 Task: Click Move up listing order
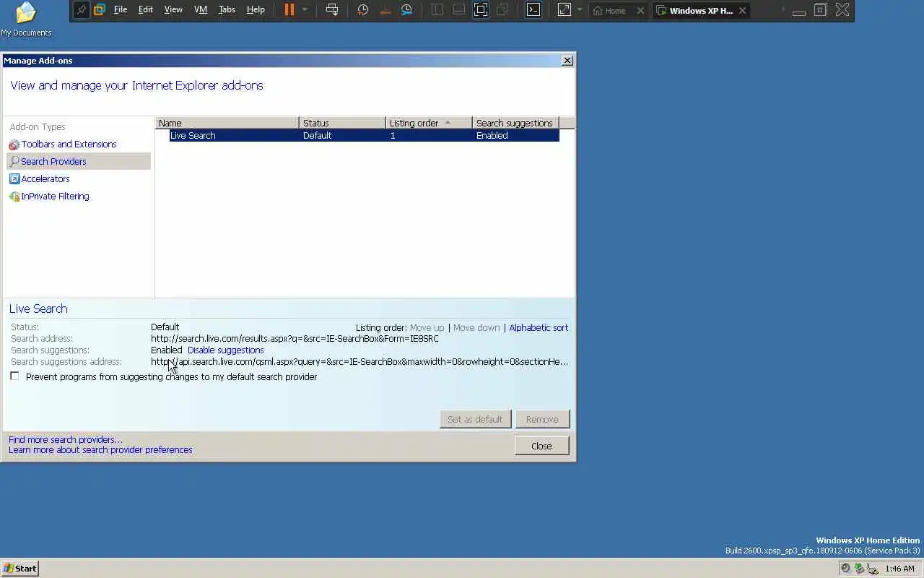[427, 328]
